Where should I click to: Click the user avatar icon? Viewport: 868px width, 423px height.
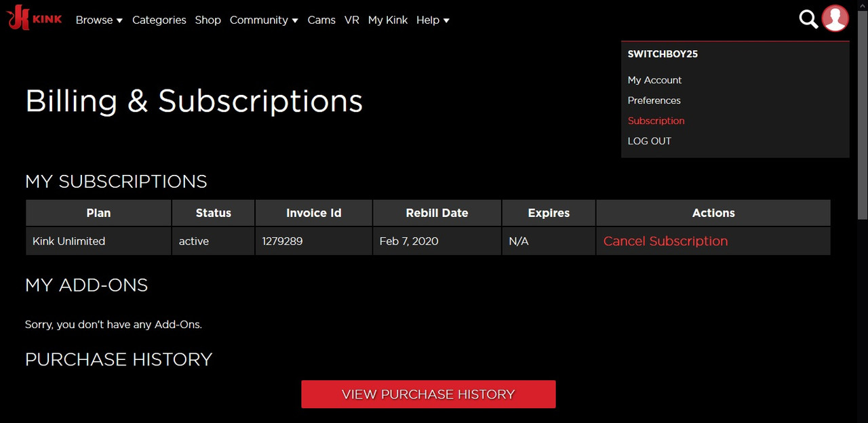tap(835, 18)
